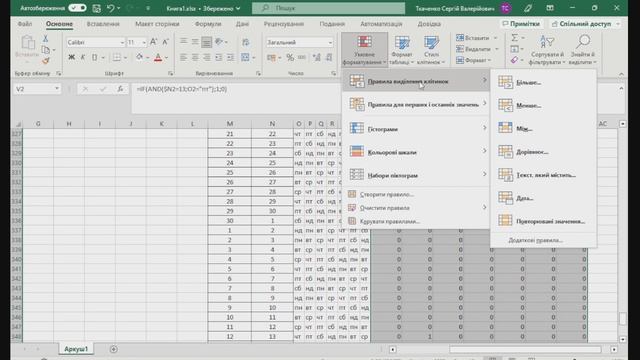
Task: Click the increase font size icon
Action: [153, 42]
